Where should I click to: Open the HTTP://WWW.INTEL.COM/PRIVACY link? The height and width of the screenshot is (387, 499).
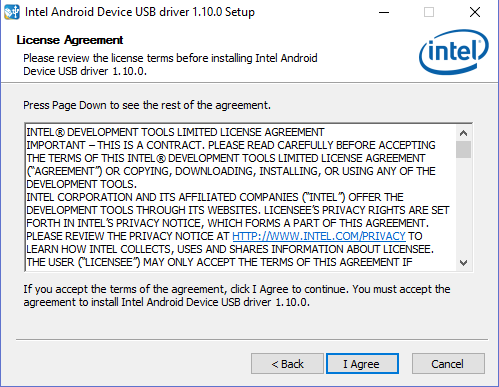pyautogui.click(x=319, y=236)
